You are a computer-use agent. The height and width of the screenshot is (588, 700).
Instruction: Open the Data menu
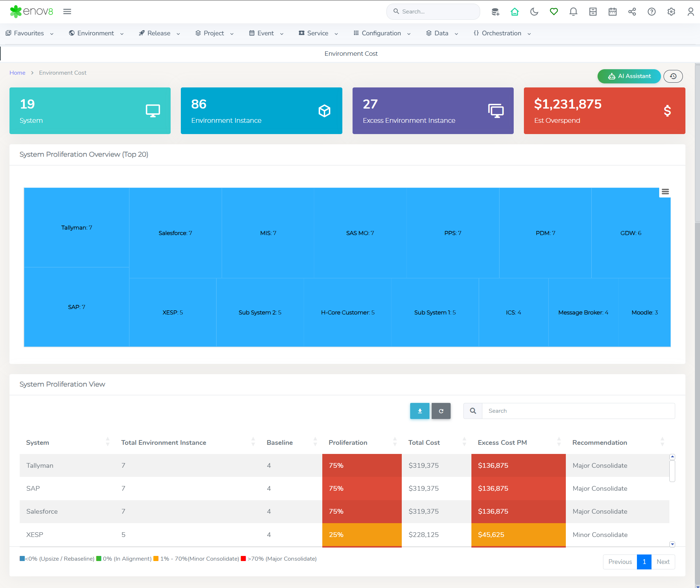[x=442, y=33]
